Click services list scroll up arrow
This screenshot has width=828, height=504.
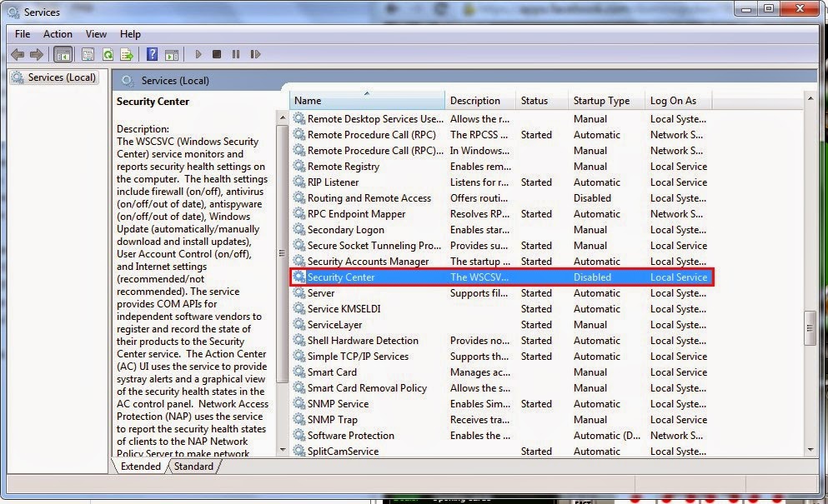tap(810, 98)
